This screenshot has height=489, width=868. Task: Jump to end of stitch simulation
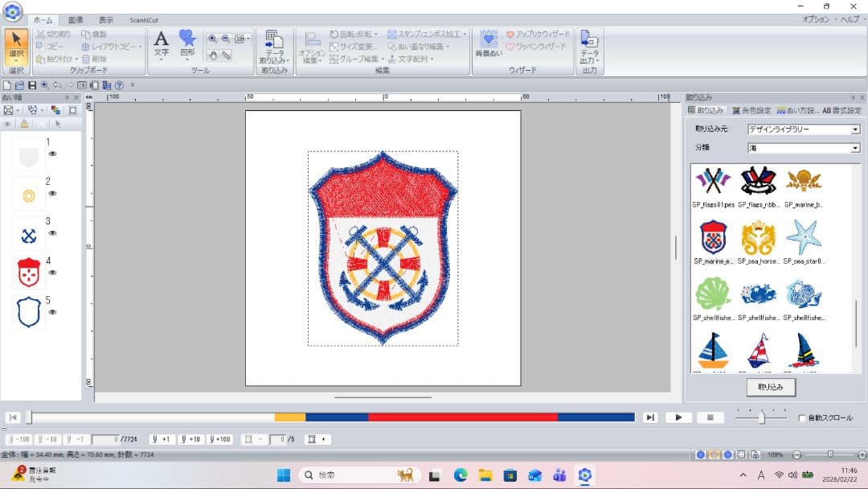[x=650, y=417]
